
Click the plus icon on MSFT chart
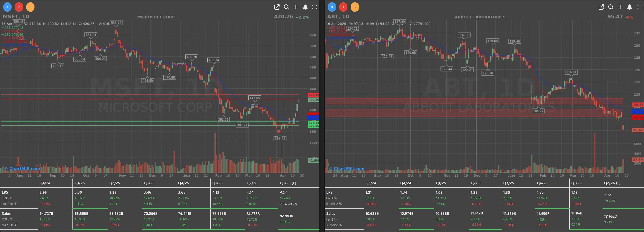296,7
